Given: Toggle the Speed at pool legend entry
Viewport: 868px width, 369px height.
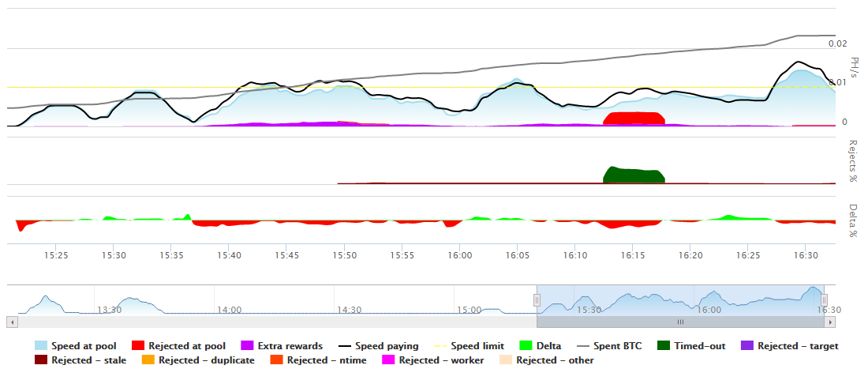Looking at the screenshot, I should (75, 346).
